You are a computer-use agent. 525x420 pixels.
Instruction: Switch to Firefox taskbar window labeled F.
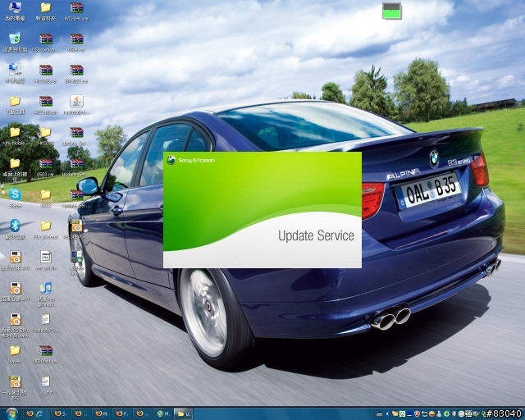point(122,413)
